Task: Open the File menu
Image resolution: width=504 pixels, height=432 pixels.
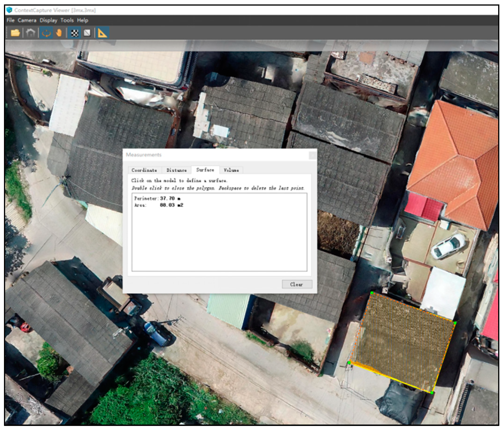Action: (10, 21)
